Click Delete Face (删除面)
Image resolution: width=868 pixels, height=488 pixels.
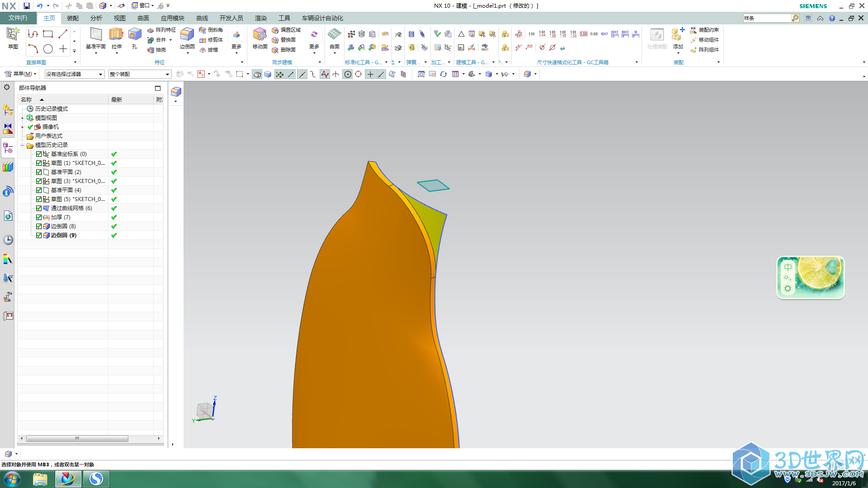pos(283,50)
